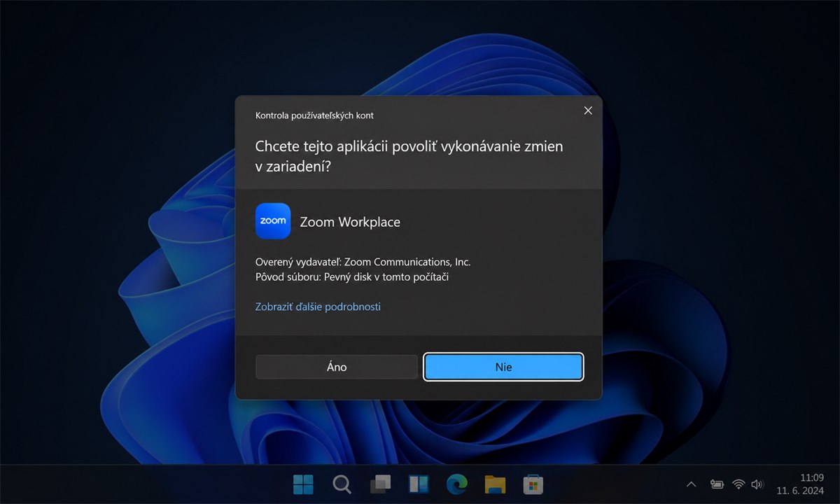Click the volume speaker tray icon

757,484
